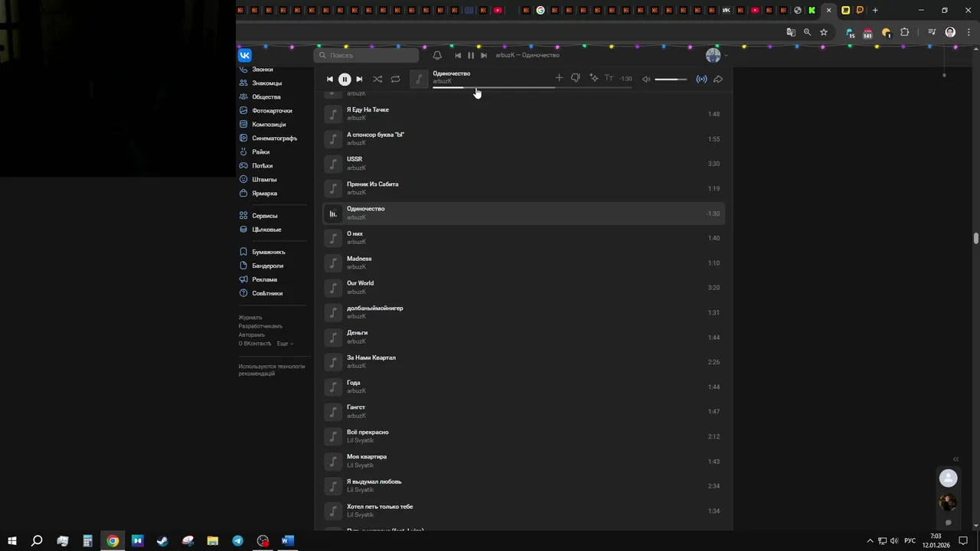This screenshot has height=551, width=980.
Task: Play the track Our World
Action: 524,288
